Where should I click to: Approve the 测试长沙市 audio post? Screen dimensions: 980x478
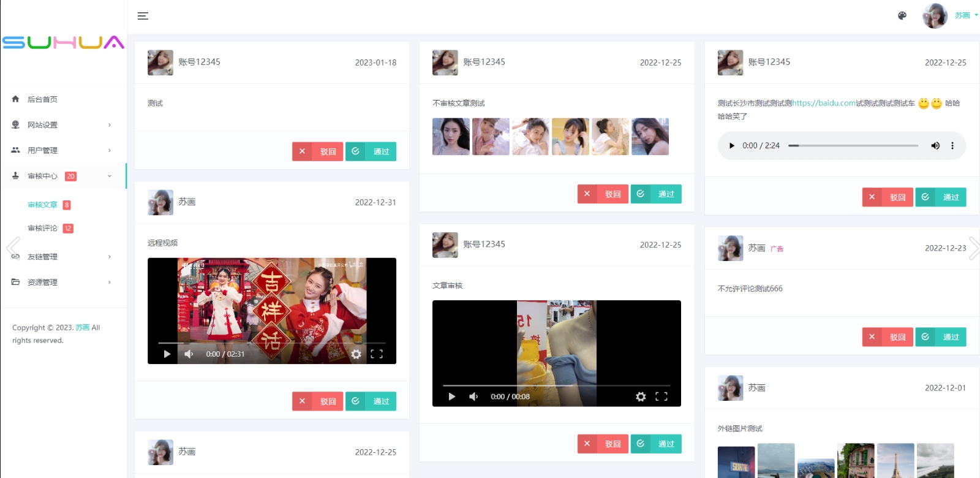tap(941, 197)
